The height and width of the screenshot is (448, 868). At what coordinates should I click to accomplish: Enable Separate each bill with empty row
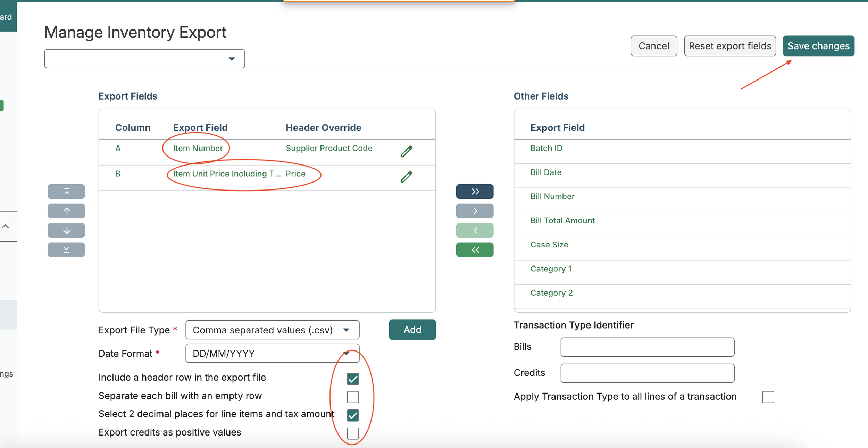tap(353, 397)
